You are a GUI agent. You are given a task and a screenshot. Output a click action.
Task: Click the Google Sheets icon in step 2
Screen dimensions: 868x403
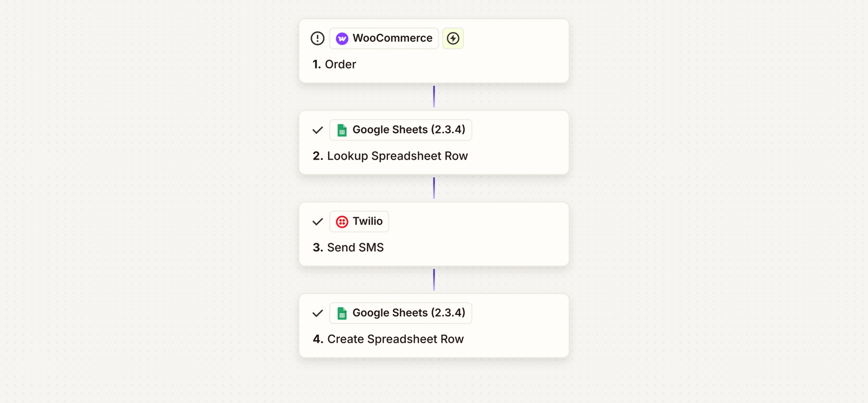tap(342, 130)
